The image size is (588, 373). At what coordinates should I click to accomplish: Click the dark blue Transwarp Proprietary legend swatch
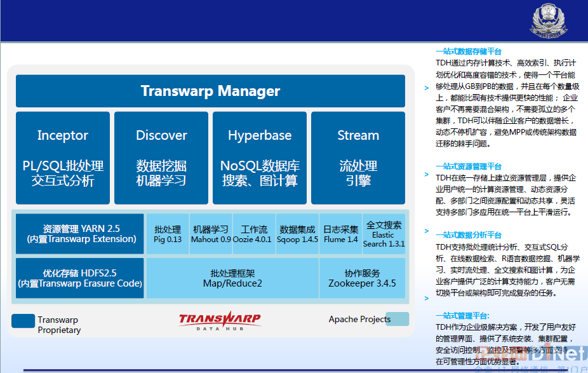coord(23,321)
